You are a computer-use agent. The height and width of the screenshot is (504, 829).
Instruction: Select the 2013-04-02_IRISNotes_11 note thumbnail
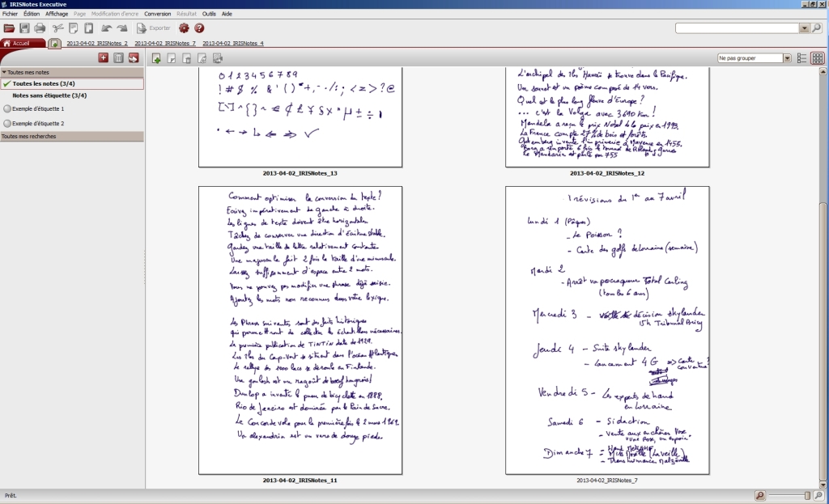click(300, 330)
